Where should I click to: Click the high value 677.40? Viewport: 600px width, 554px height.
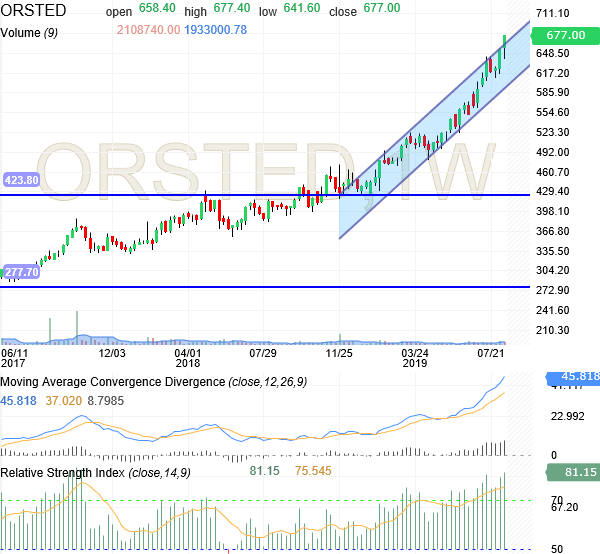coord(232,8)
